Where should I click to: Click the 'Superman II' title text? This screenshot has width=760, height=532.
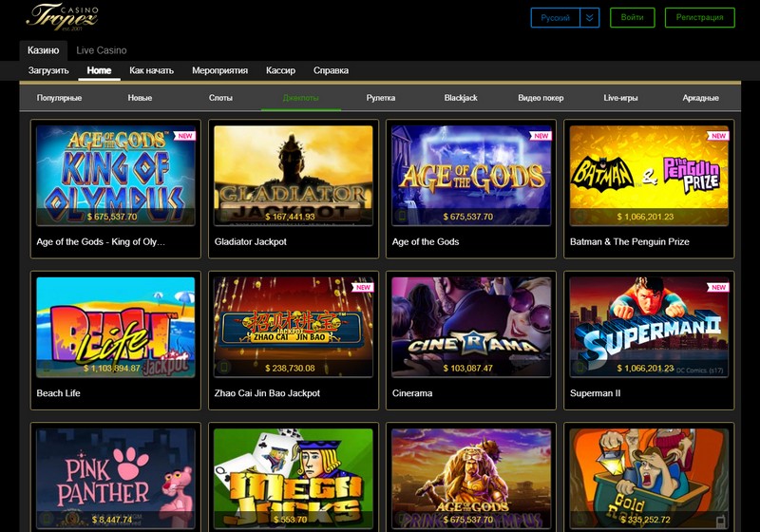pyautogui.click(x=596, y=393)
